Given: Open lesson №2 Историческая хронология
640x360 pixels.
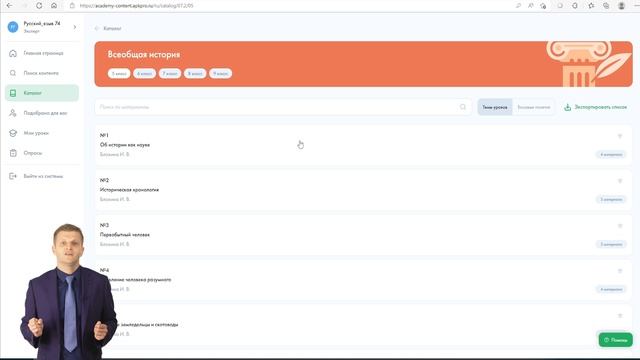Looking at the screenshot, I should [363, 190].
